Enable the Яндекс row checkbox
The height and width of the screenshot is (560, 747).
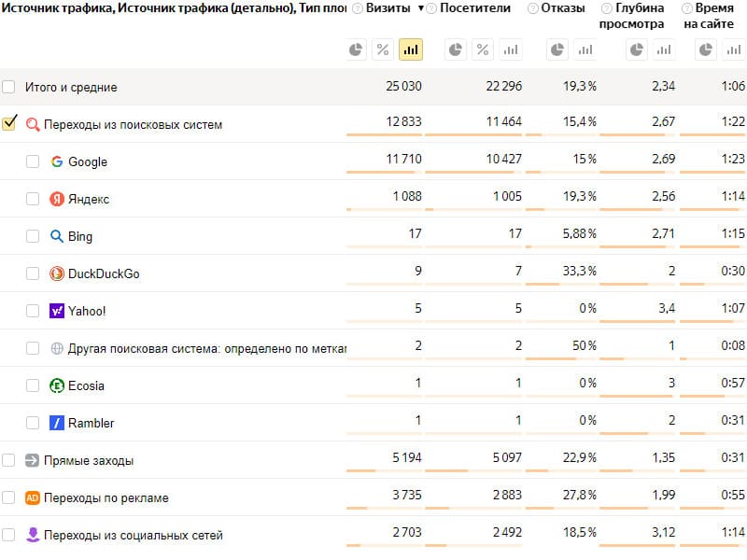pyautogui.click(x=33, y=199)
